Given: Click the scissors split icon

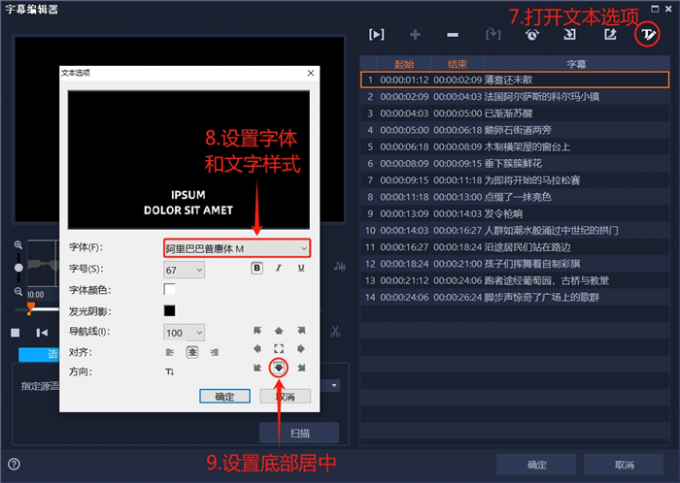Looking at the screenshot, I should 335,332.
